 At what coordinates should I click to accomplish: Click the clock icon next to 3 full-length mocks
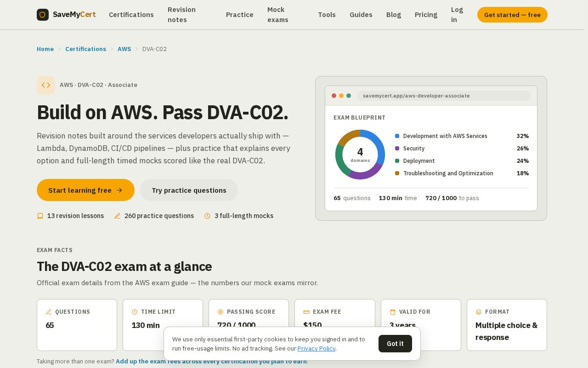(x=208, y=216)
